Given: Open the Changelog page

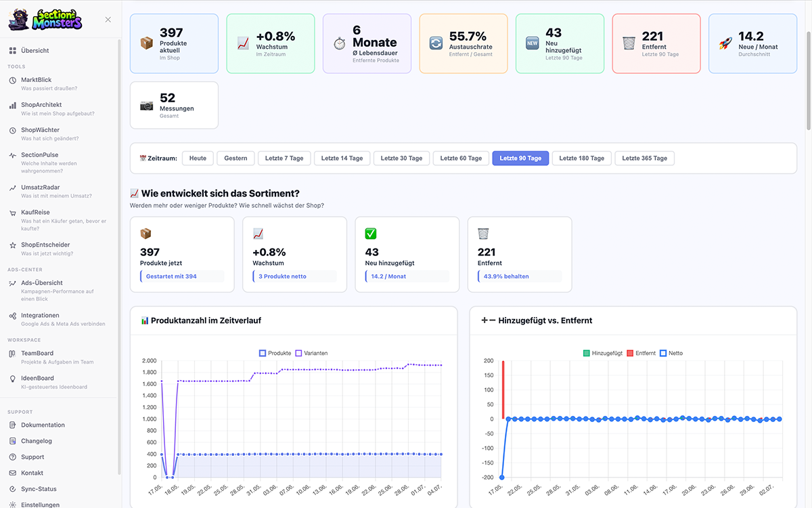Looking at the screenshot, I should tap(37, 441).
